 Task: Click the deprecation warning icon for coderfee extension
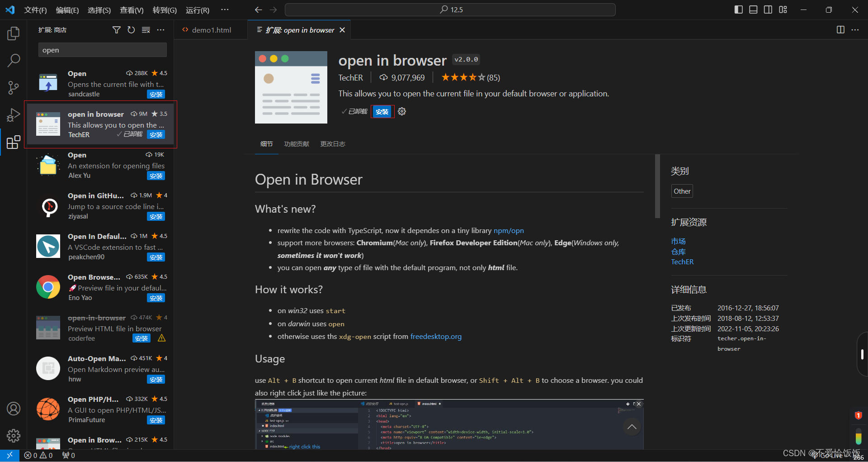point(161,338)
